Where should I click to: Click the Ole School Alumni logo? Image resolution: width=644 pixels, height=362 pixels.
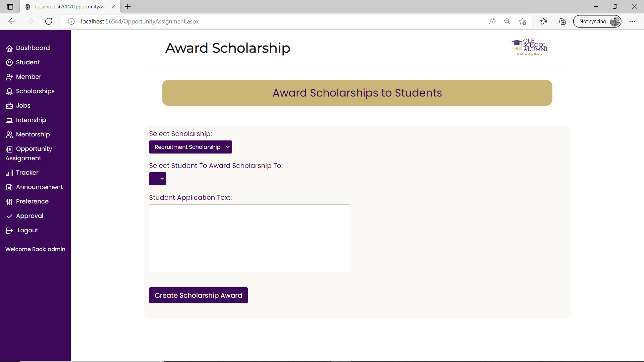pyautogui.click(x=529, y=48)
